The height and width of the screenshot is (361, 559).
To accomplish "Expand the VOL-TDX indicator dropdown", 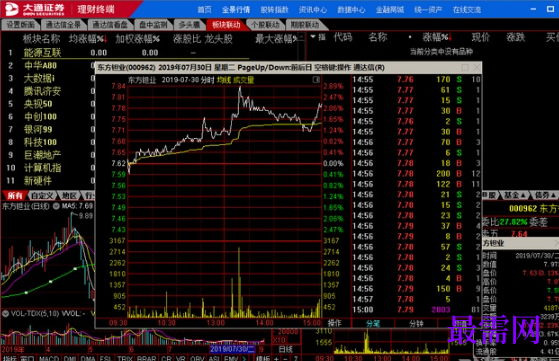I will click(x=5, y=314).
